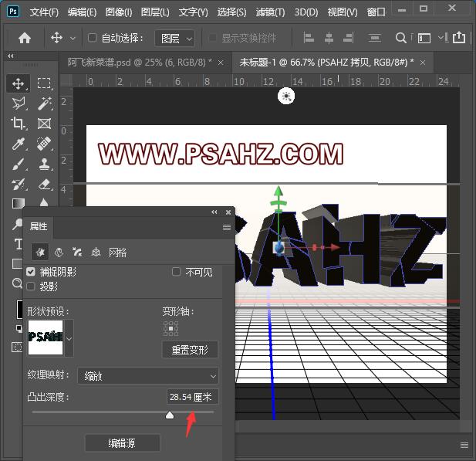Open 文件(F) menu
This screenshot has width=476, height=461.
coord(44,12)
